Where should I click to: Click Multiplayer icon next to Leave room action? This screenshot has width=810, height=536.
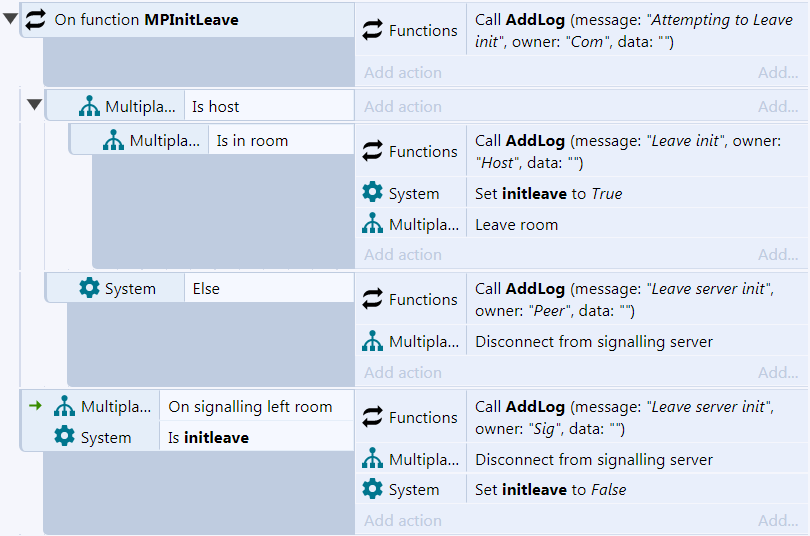pyautogui.click(x=372, y=224)
